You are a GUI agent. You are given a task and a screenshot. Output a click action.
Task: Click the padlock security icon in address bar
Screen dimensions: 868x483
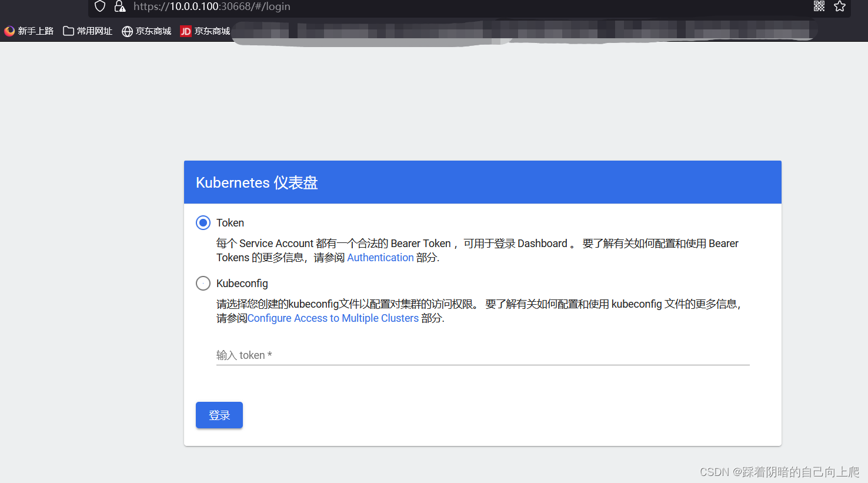tap(120, 6)
